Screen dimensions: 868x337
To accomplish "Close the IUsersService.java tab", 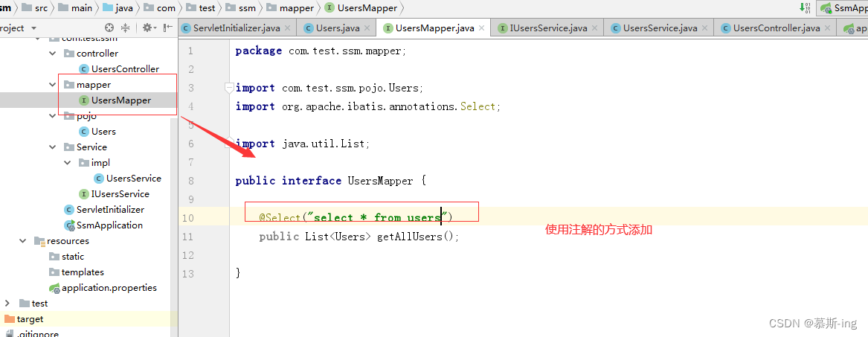I will pyautogui.click(x=594, y=28).
